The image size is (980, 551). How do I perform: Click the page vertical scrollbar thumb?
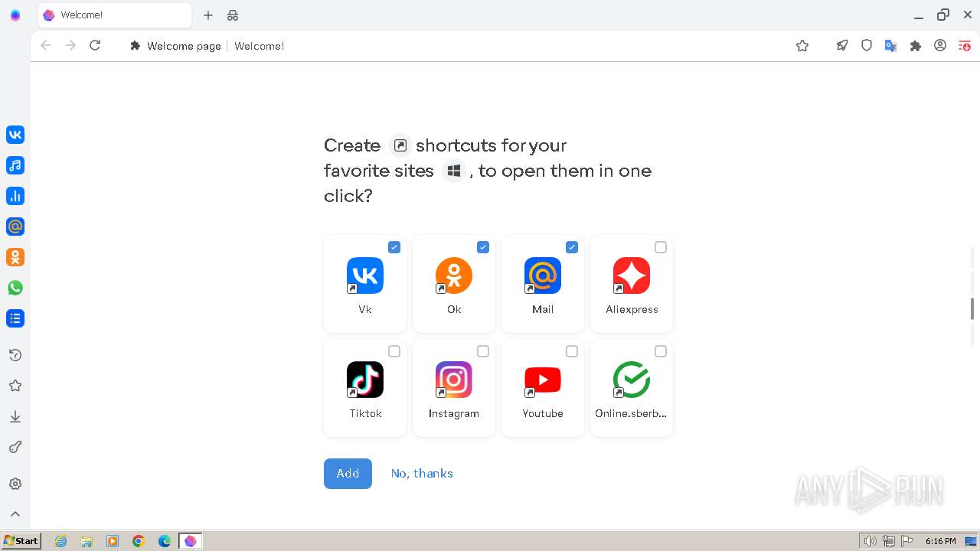tap(972, 308)
